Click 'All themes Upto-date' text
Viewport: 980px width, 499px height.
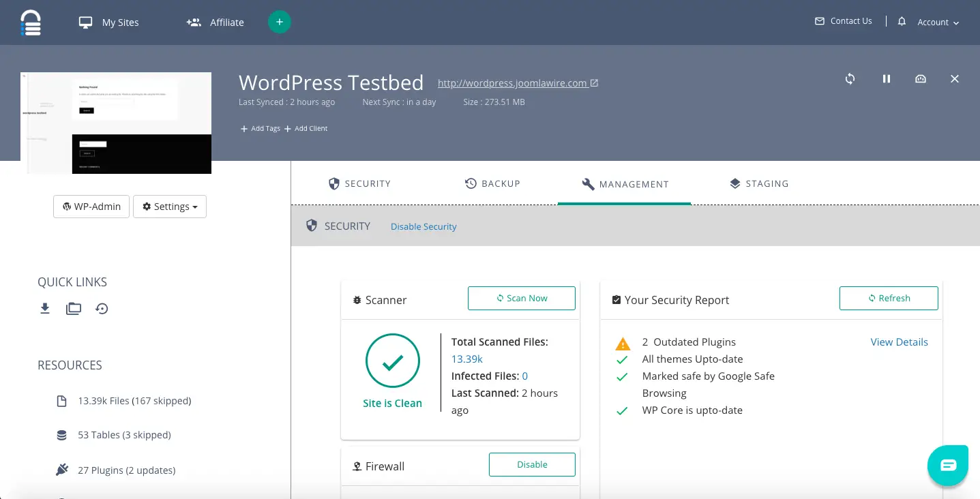pos(692,359)
